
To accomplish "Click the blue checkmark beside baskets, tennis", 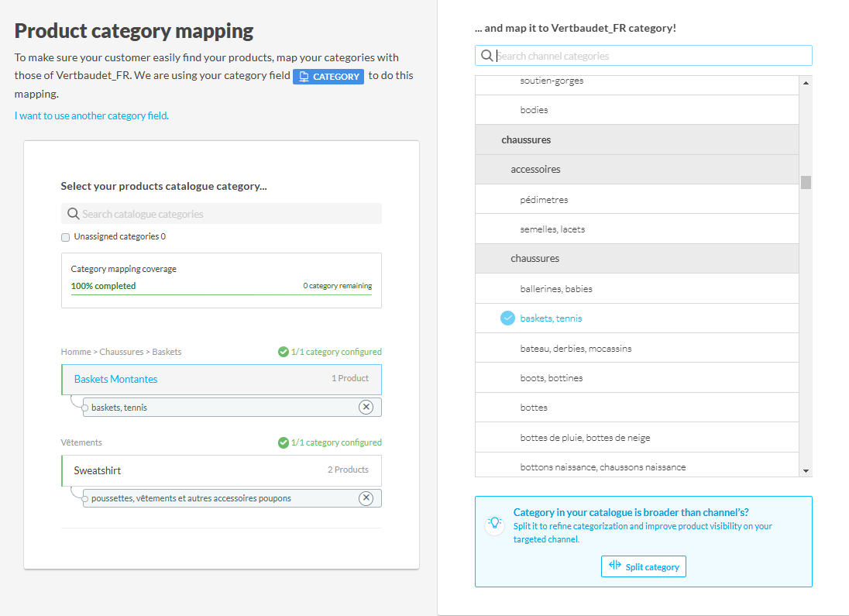I will (x=507, y=318).
